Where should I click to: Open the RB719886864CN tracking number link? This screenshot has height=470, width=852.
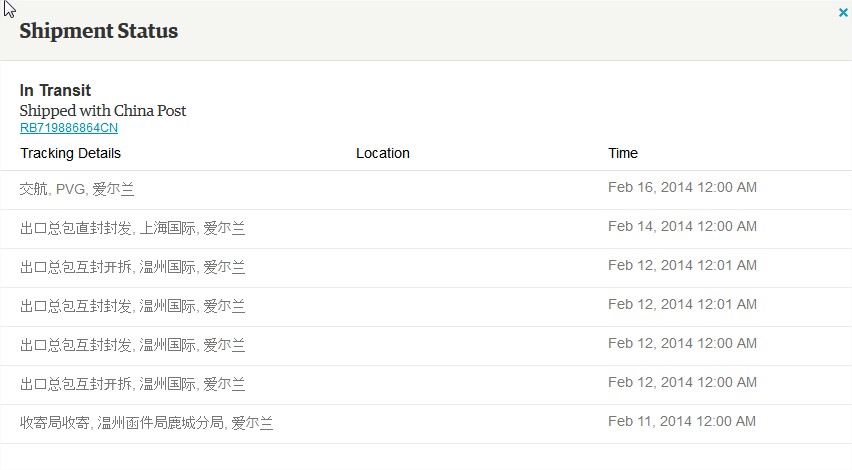coord(69,128)
